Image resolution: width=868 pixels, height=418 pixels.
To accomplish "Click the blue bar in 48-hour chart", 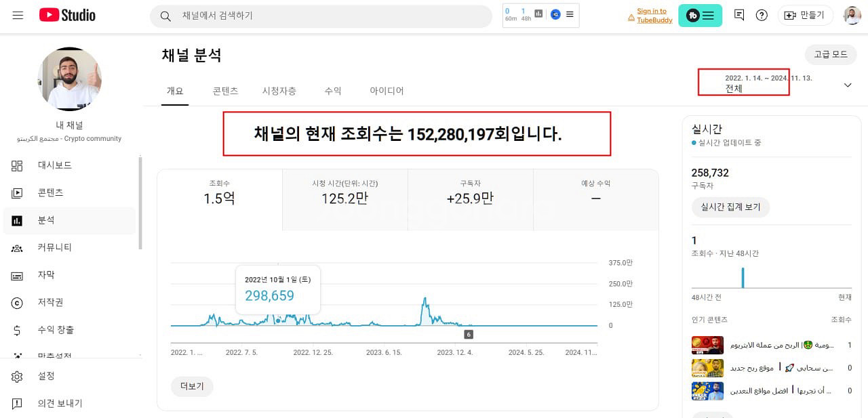I will [x=743, y=278].
